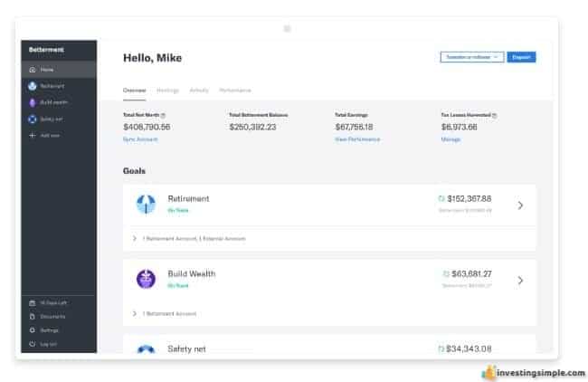Switch to the Performance tab
The width and height of the screenshot is (588, 382).
tap(235, 90)
